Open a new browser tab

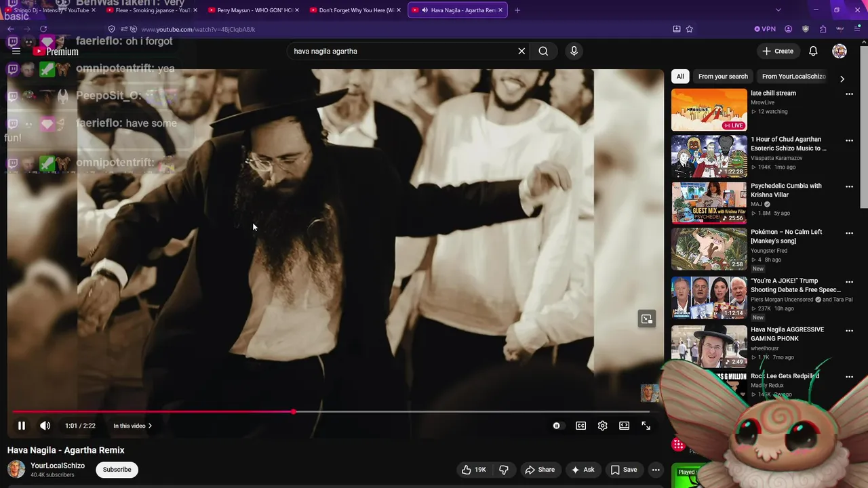coord(517,10)
